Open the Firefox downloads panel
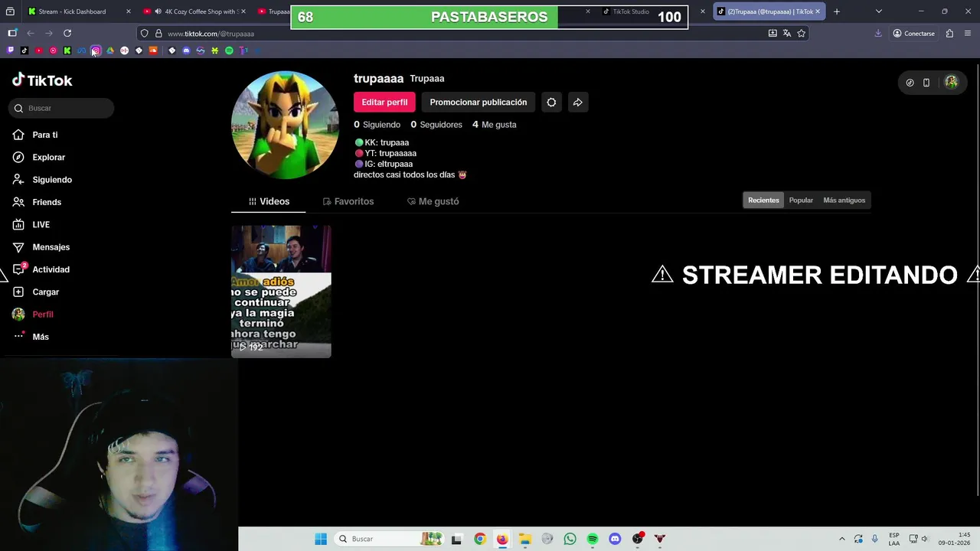 878,34
